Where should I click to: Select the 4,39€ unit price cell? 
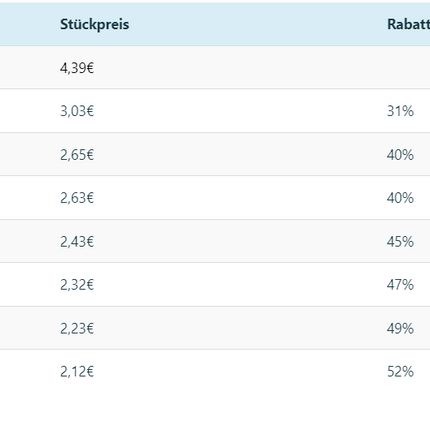[x=77, y=68]
